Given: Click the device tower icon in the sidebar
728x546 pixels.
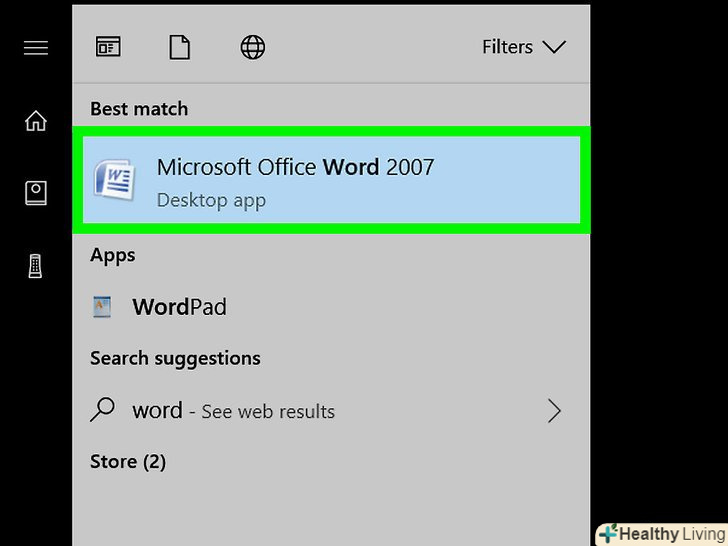Looking at the screenshot, I should (x=35, y=266).
